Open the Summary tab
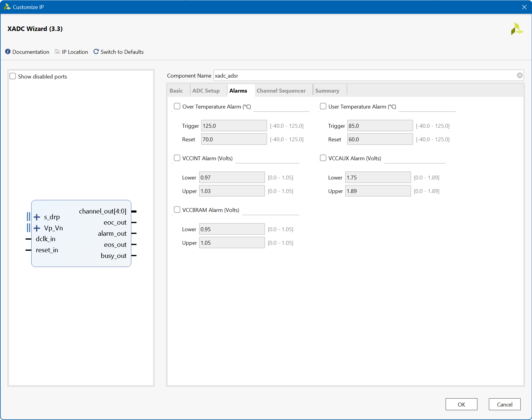 [x=327, y=91]
